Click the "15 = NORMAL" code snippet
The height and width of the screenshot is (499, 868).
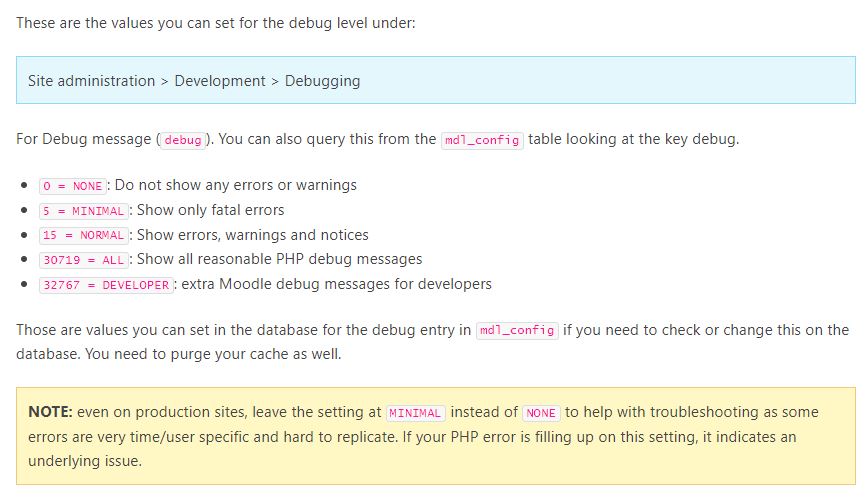click(x=83, y=236)
